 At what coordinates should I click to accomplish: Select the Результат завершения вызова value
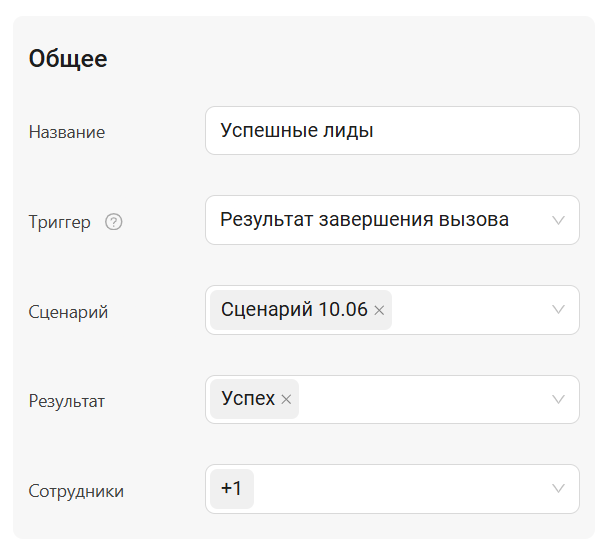[x=365, y=220]
